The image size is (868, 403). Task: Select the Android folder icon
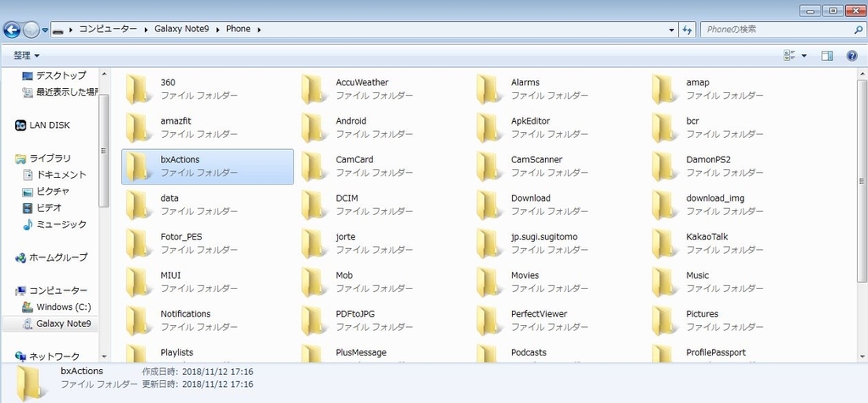pos(314,127)
